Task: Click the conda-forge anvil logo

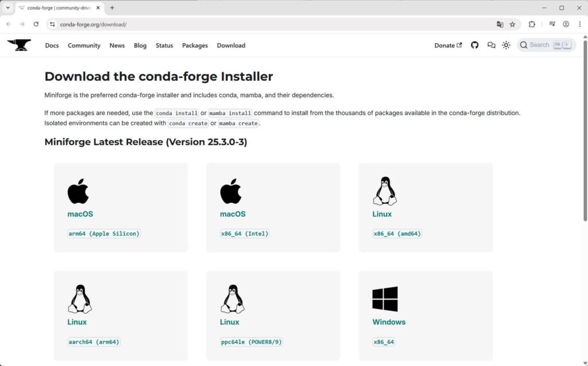Action: click(19, 45)
